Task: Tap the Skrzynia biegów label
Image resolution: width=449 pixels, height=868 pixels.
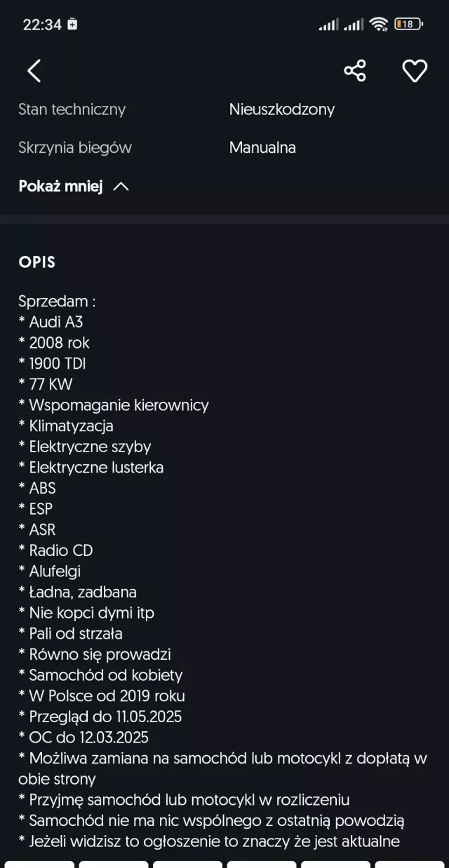Action: [74, 148]
